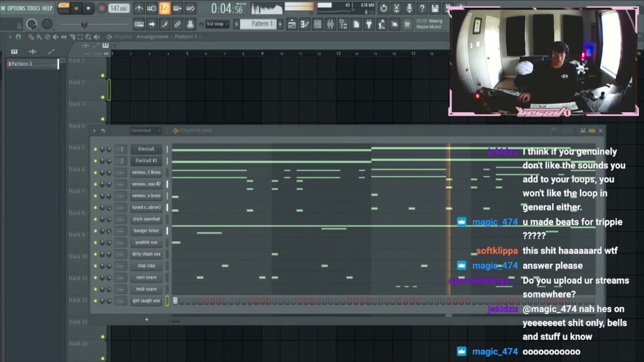Click the tempo tapper icon

(381, 24)
